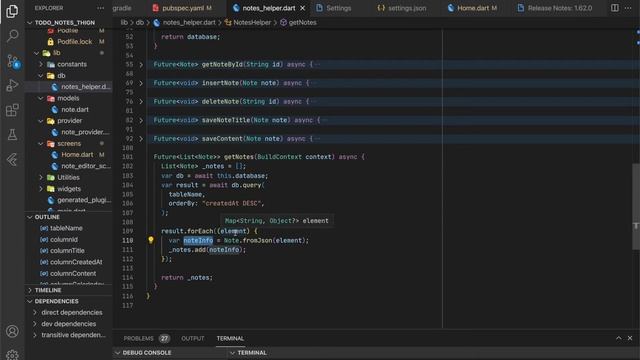Select the TERMINAL panel tab

click(x=230, y=338)
